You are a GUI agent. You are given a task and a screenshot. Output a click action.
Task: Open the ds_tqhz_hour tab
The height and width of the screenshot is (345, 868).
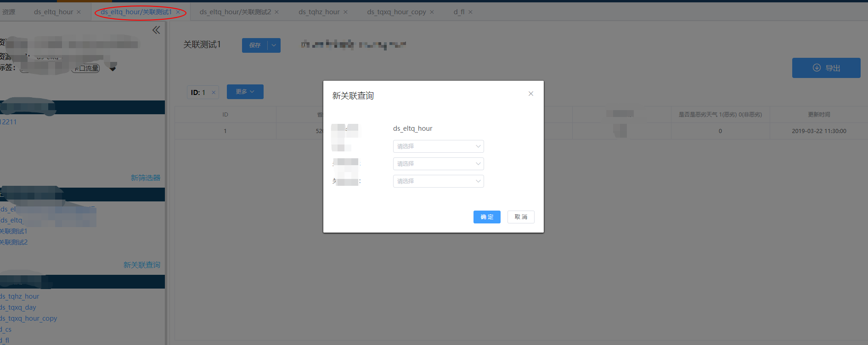pyautogui.click(x=319, y=12)
